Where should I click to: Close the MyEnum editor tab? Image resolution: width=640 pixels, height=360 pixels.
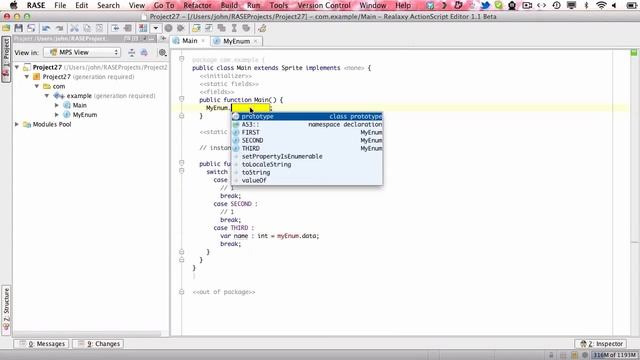pos(256,41)
